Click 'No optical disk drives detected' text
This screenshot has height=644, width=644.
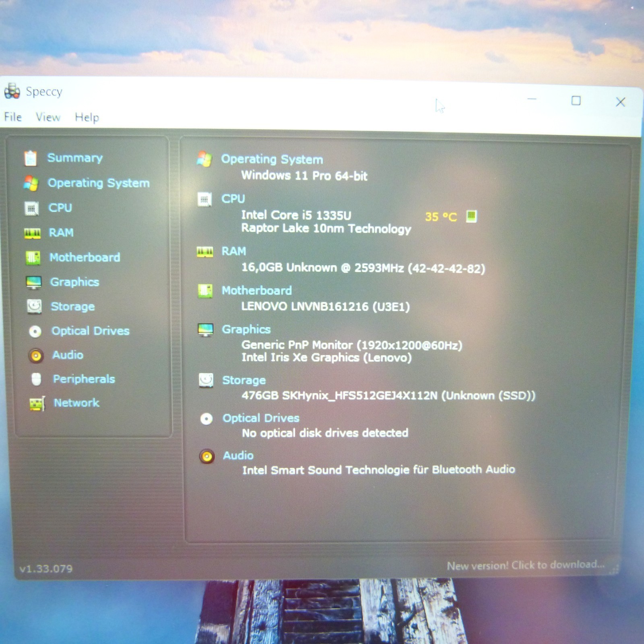coord(325,433)
